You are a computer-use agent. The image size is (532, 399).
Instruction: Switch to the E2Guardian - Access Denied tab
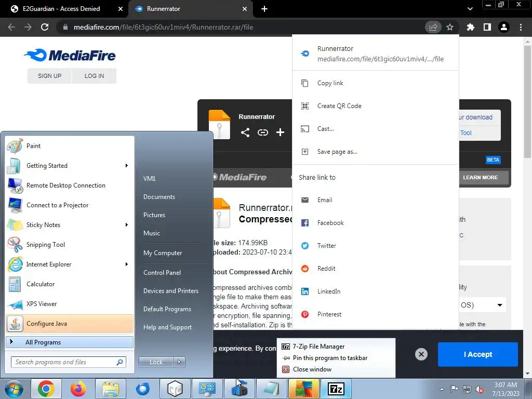[63, 9]
